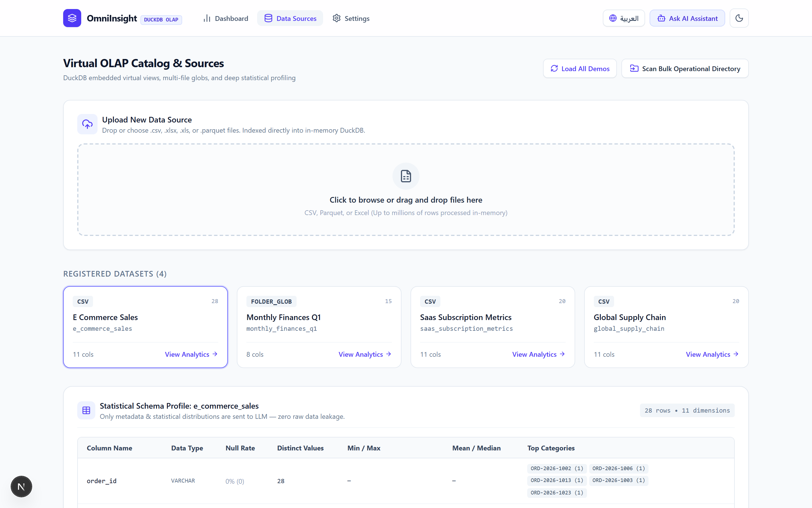Click the file icon in drop zone
Screen dimensions: 812x508
click(x=406, y=176)
